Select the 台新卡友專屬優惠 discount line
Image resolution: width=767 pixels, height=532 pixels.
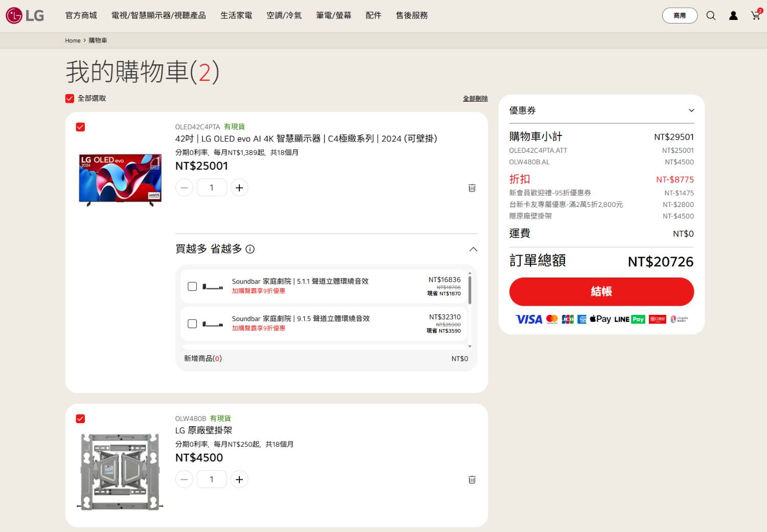tap(601, 204)
